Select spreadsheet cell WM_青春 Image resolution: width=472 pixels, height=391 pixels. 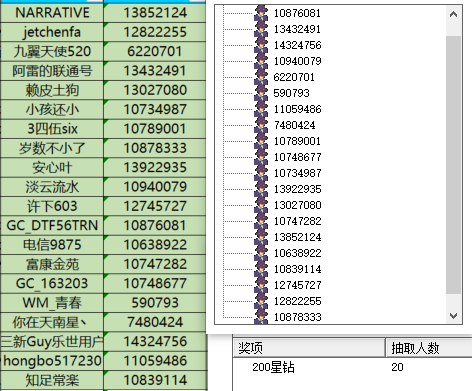(x=52, y=303)
